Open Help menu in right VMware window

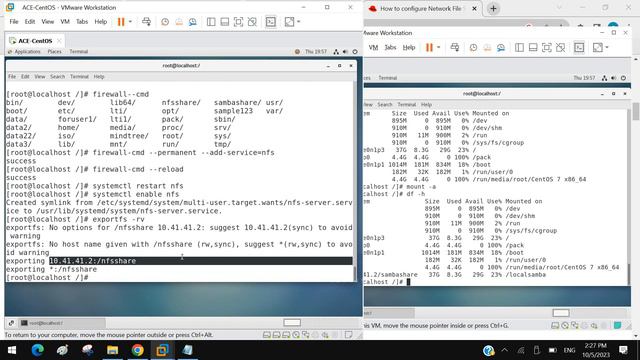click(409, 47)
